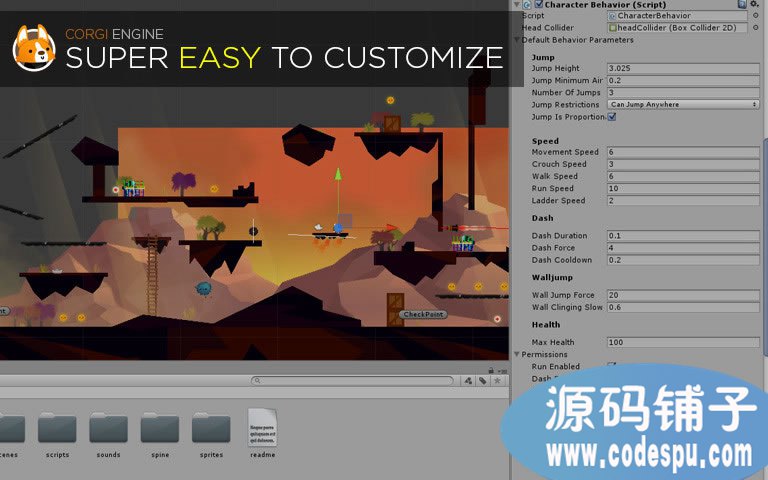Click the Max Health label
This screenshot has width=768, height=480.
point(553,342)
